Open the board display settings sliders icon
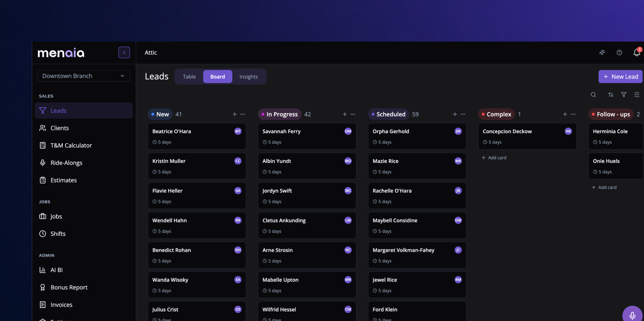This screenshot has width=644, height=321. 637,95
